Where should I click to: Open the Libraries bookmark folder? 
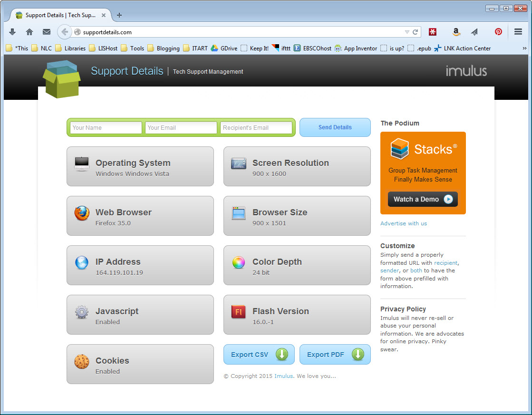tap(70, 48)
